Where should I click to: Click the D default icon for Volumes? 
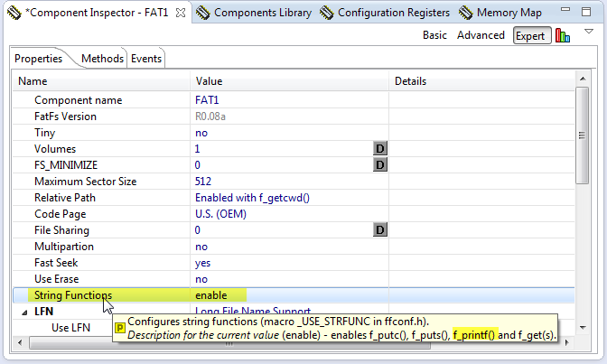pos(380,148)
